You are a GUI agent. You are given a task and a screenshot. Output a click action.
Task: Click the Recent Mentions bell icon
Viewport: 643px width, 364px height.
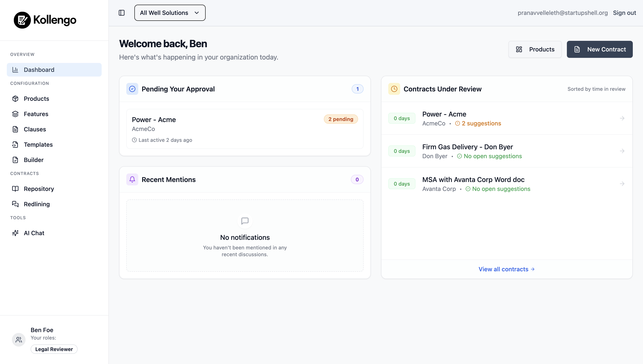click(132, 179)
